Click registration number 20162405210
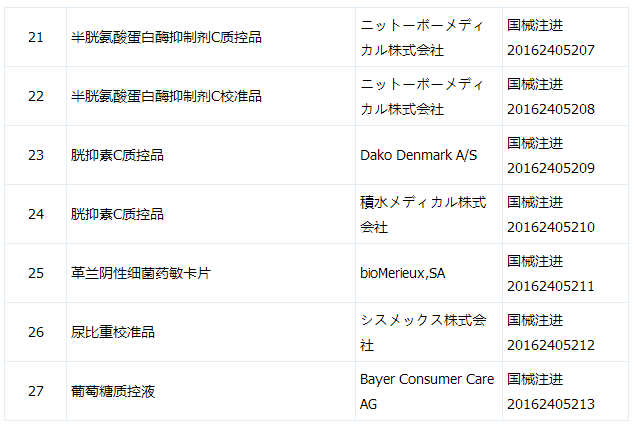 click(550, 226)
